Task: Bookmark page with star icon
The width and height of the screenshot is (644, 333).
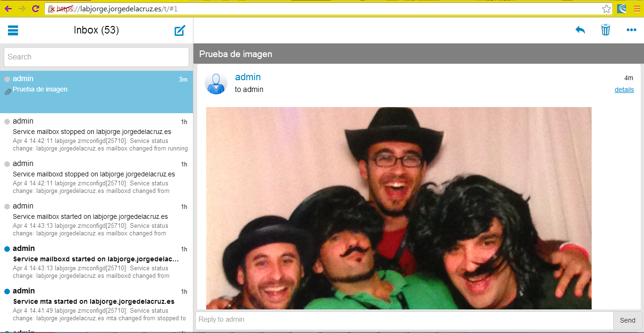Action: click(606, 8)
